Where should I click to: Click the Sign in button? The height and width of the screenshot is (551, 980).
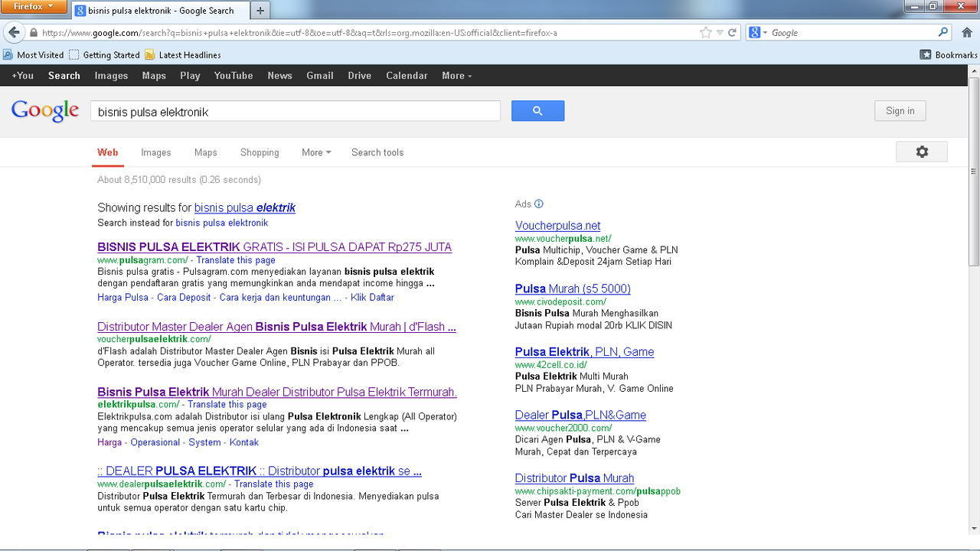[900, 111]
